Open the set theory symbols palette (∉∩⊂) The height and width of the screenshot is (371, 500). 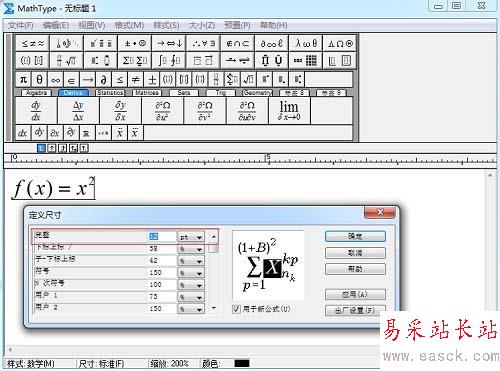238,43
